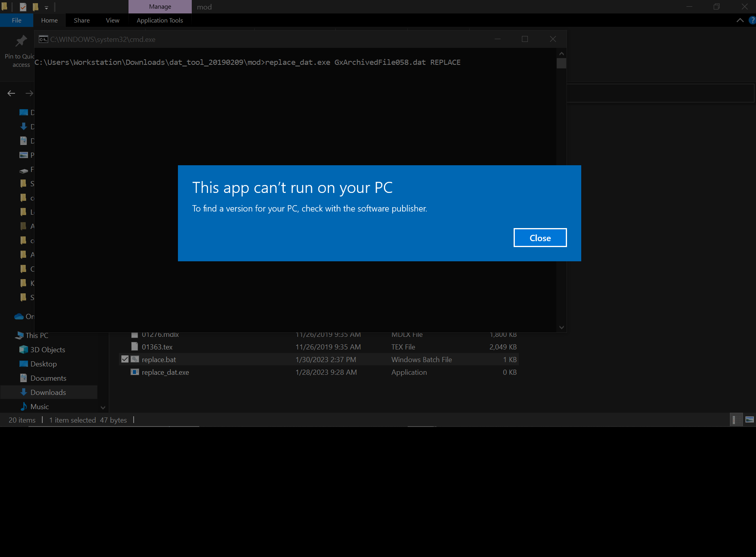Select the replace_dat.exe file
Image resolution: width=756 pixels, height=557 pixels.
tap(165, 372)
